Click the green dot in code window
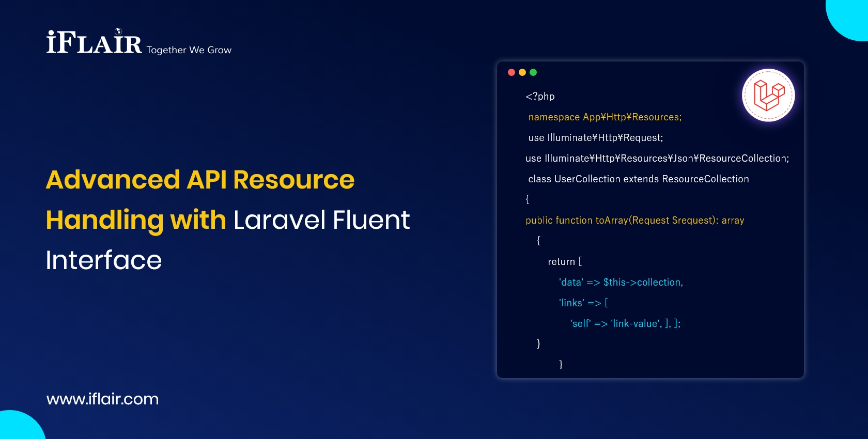This screenshot has width=868, height=439. point(533,72)
